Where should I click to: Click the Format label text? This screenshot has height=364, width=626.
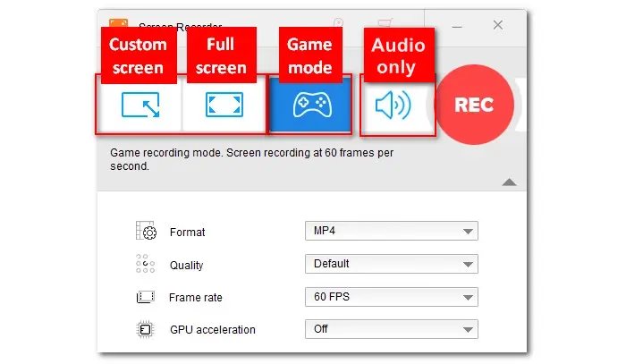tap(187, 233)
